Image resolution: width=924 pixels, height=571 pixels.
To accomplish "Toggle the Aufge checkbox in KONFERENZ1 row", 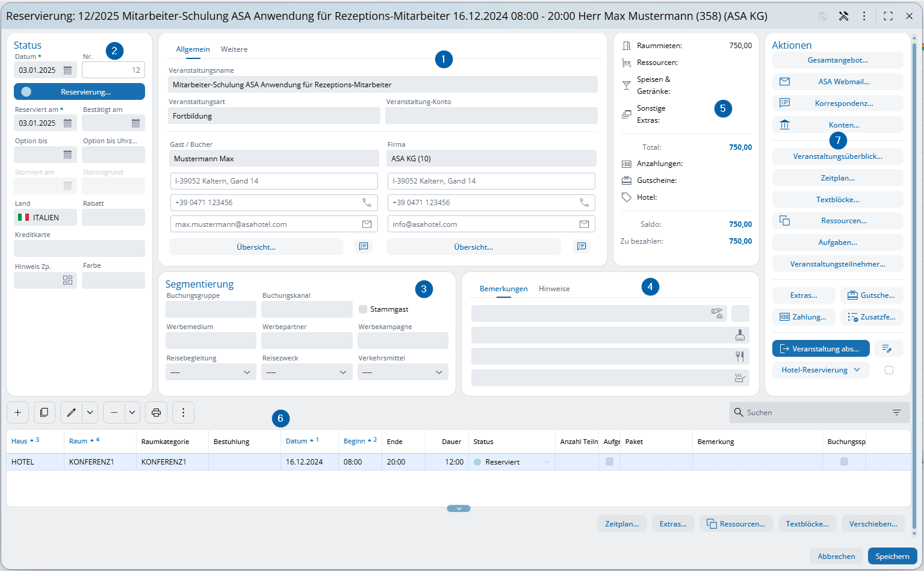I will point(609,461).
